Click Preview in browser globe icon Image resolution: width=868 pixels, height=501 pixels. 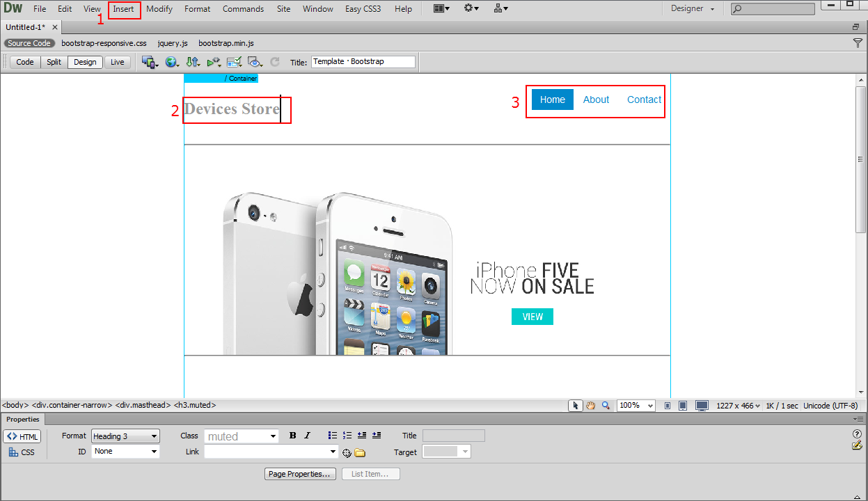171,62
